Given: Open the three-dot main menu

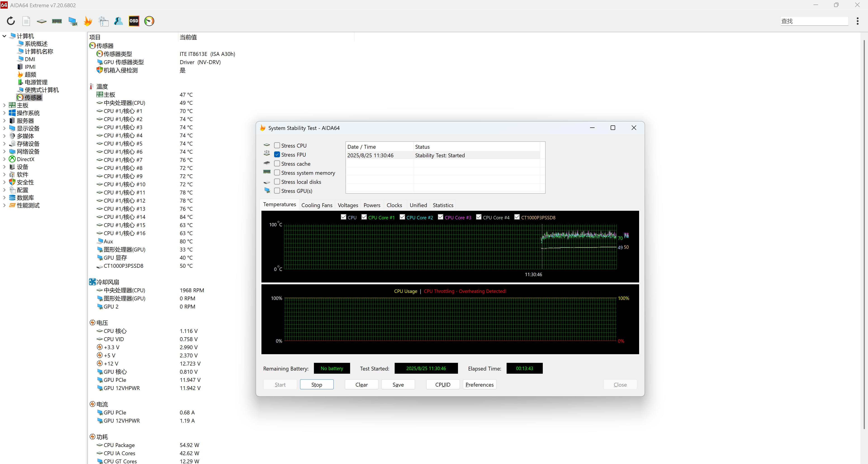Looking at the screenshot, I should tap(857, 21).
